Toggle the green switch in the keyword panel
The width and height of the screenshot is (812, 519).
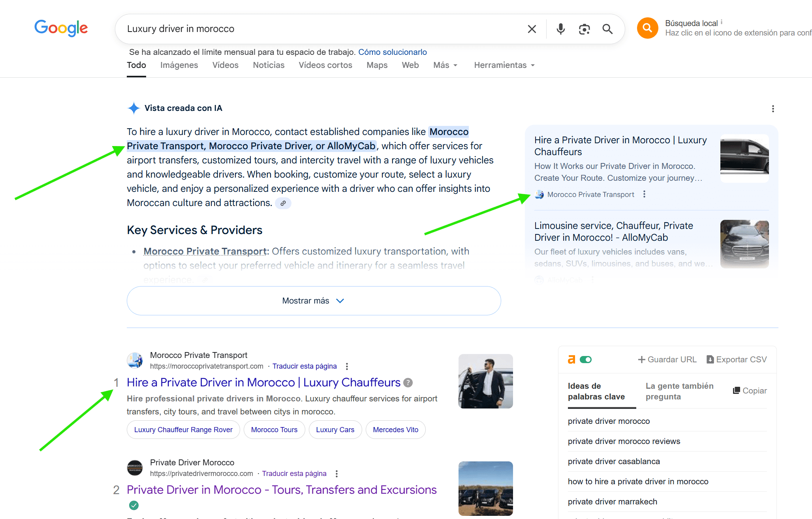point(586,360)
